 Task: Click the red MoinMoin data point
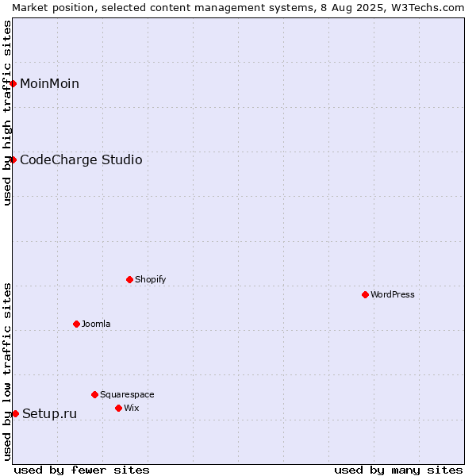coord(13,83)
